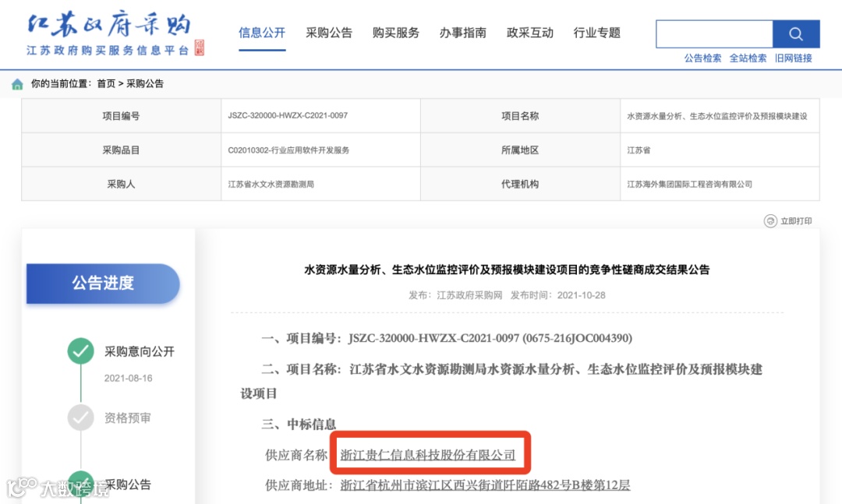Open the 旧网链接 link
The height and width of the screenshot is (504, 842).
point(793,58)
